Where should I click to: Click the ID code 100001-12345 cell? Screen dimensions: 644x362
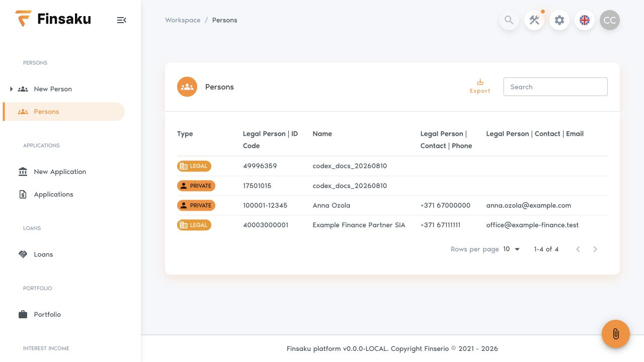pyautogui.click(x=265, y=205)
